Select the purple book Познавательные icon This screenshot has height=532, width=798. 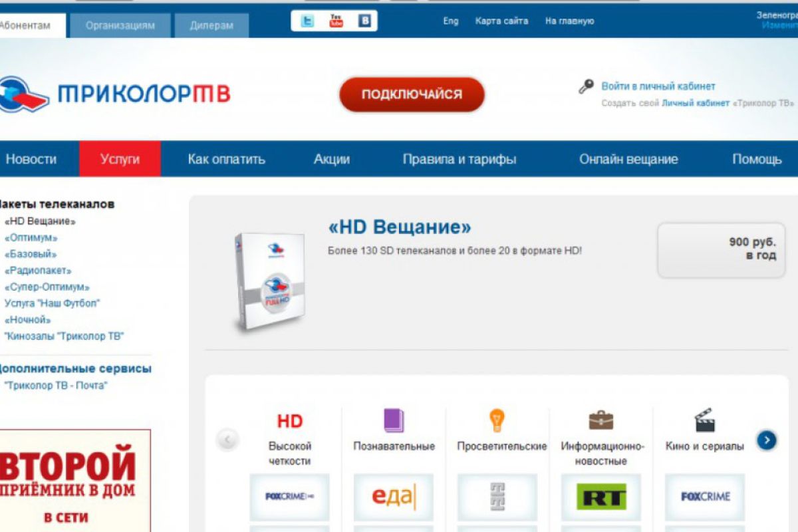click(394, 420)
